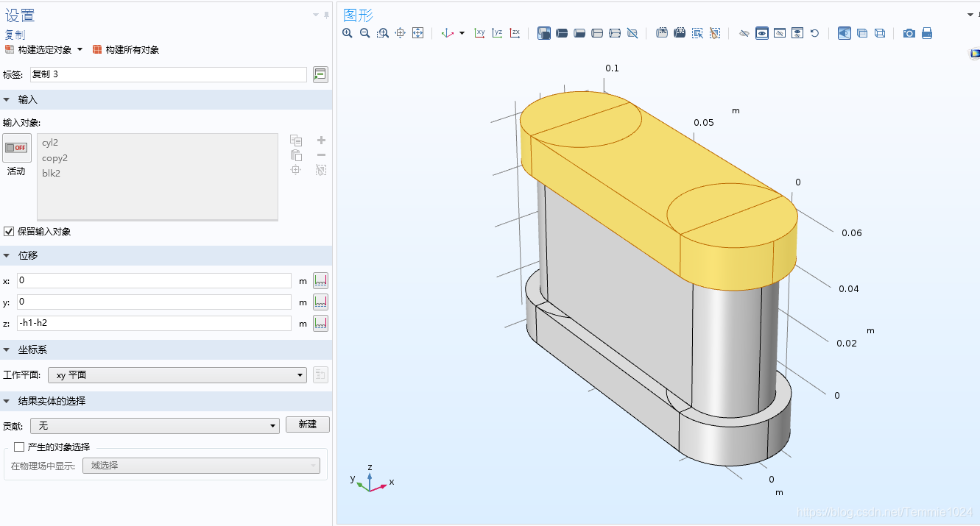980x526 pixels.
Task: Select cyl2 in input objects list
Action: pos(50,143)
